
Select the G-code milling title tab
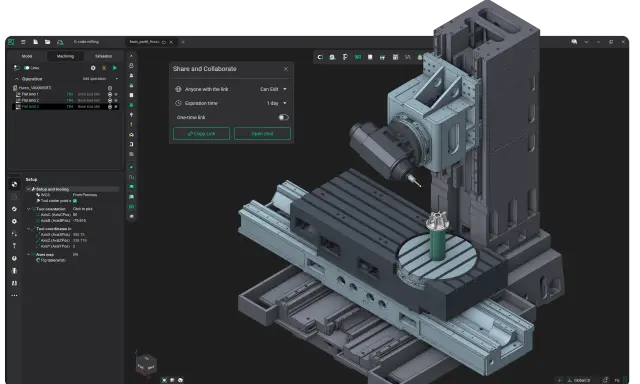click(87, 42)
